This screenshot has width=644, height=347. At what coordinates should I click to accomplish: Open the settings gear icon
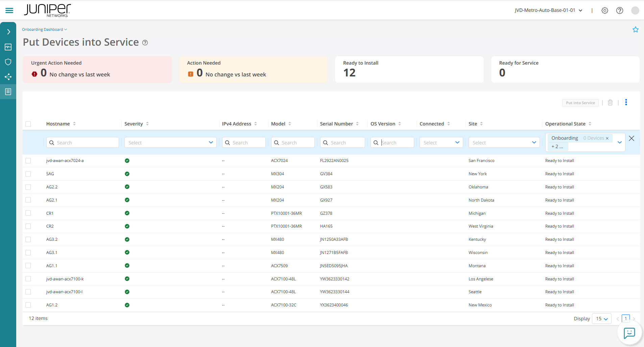pyautogui.click(x=605, y=10)
